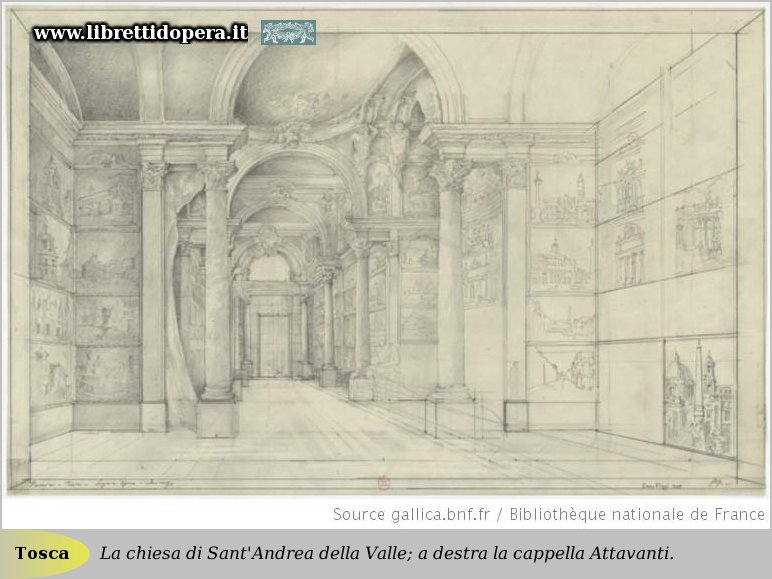This screenshot has height=579, width=772.
Task: Select the yellow Tosca label
Action: click(x=43, y=553)
